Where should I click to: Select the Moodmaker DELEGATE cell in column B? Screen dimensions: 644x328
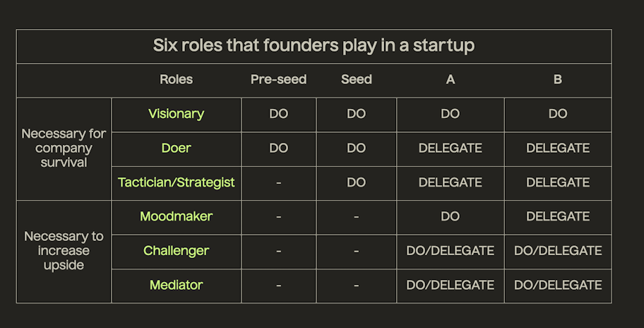point(558,217)
